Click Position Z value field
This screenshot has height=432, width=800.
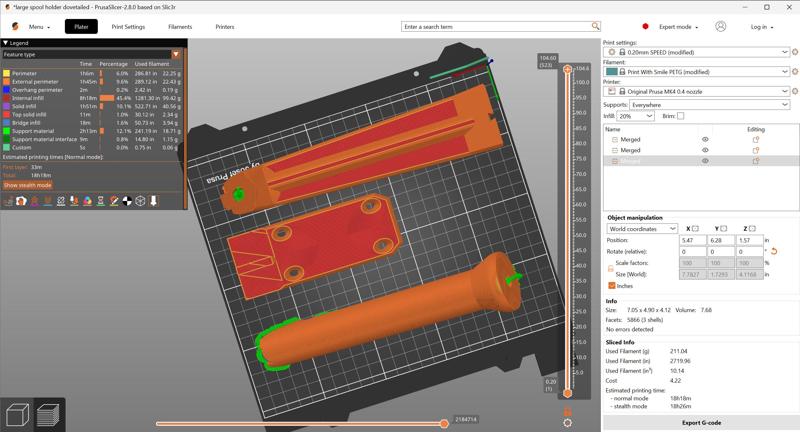(x=750, y=240)
